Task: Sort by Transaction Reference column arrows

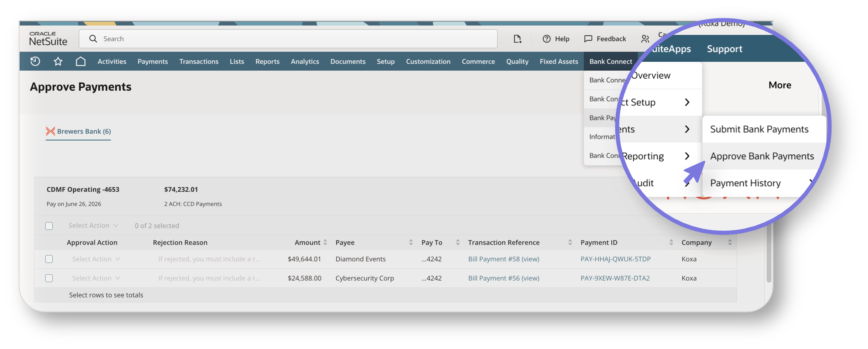Action: 570,242
